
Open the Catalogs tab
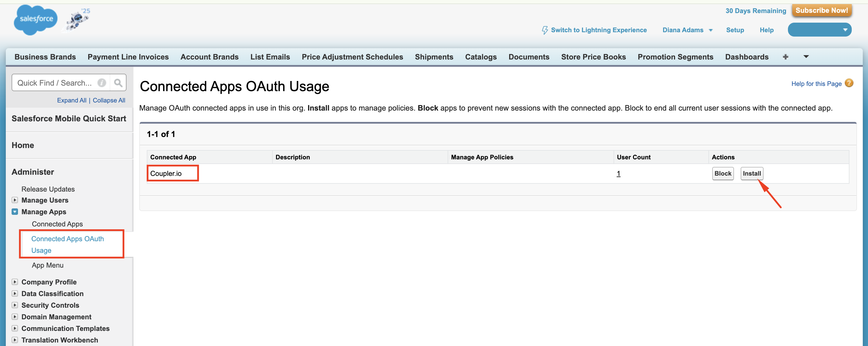pyautogui.click(x=481, y=57)
